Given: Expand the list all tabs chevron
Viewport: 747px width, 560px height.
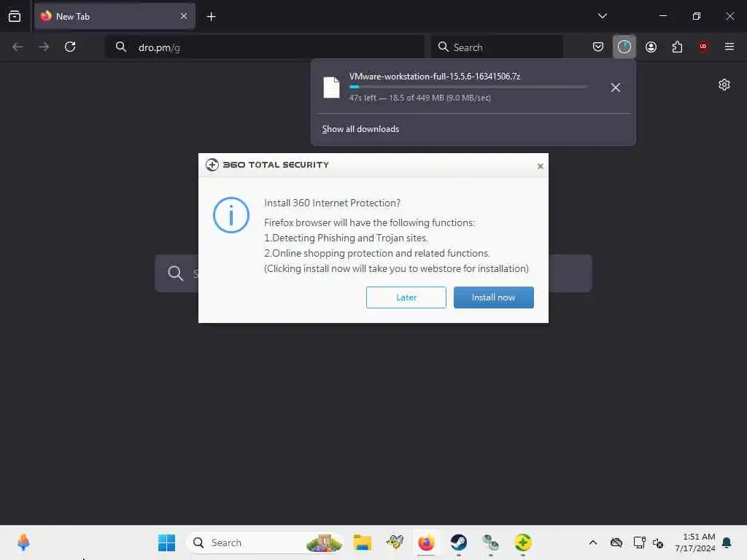Looking at the screenshot, I should [x=602, y=16].
